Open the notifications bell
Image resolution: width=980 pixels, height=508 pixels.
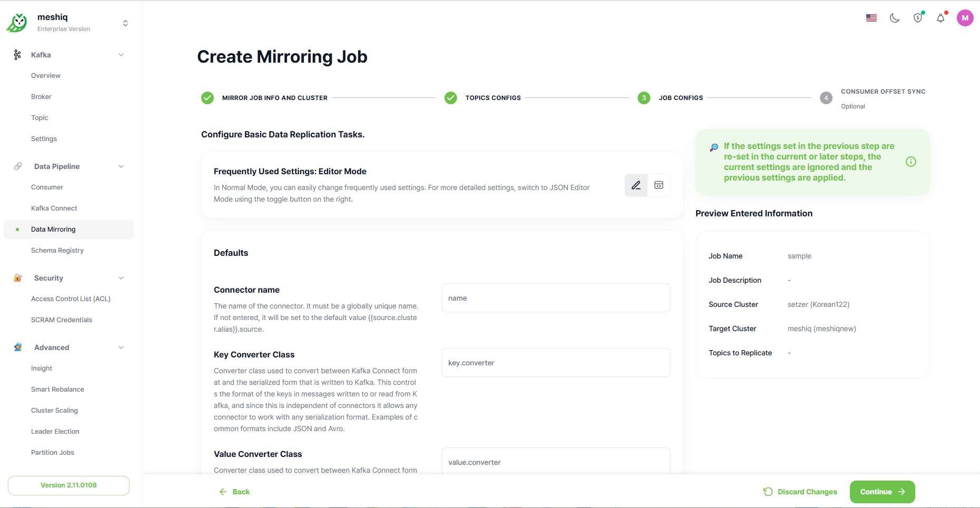click(941, 18)
